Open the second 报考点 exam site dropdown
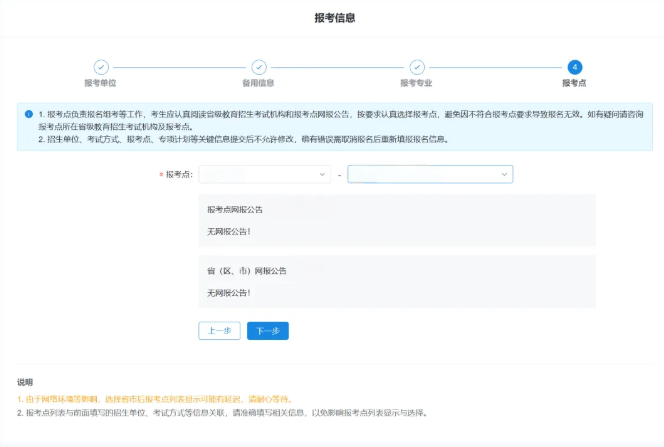 [430, 174]
